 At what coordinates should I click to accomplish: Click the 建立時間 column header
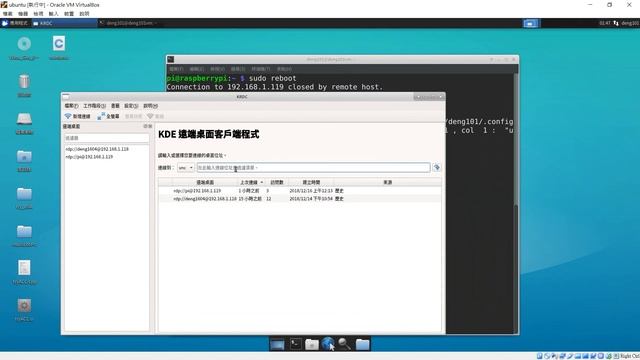tap(311, 182)
